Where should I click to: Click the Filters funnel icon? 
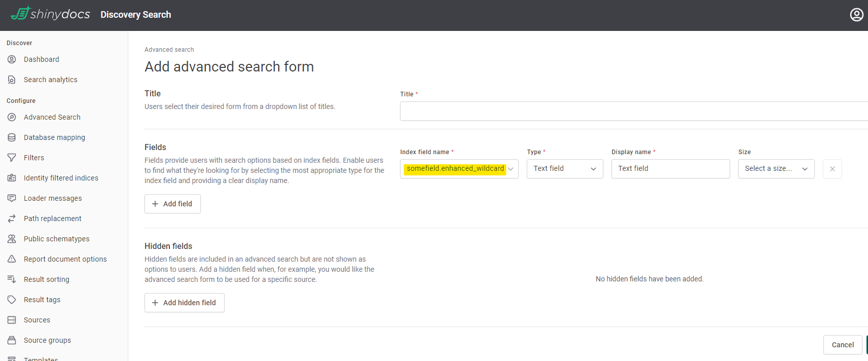tap(12, 158)
